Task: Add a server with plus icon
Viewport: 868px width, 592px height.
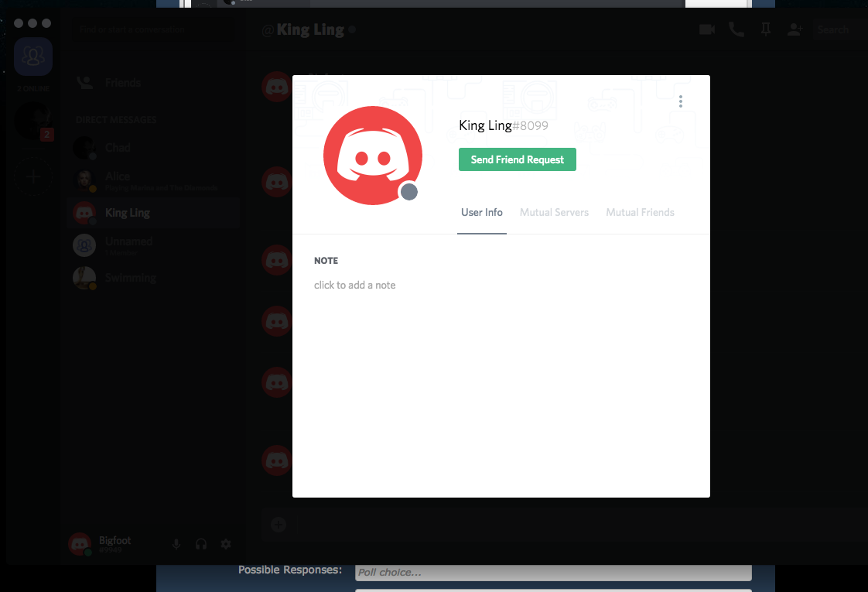Action: tap(33, 176)
